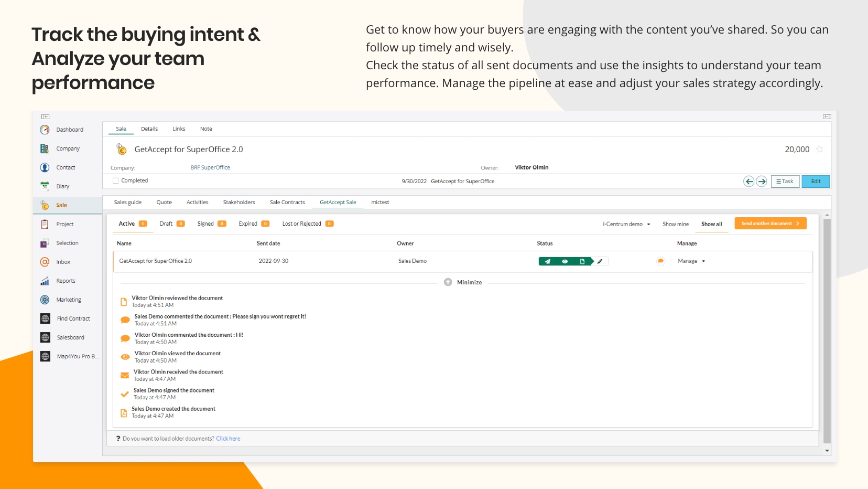
Task: Switch to the Note tab
Action: 206,129
